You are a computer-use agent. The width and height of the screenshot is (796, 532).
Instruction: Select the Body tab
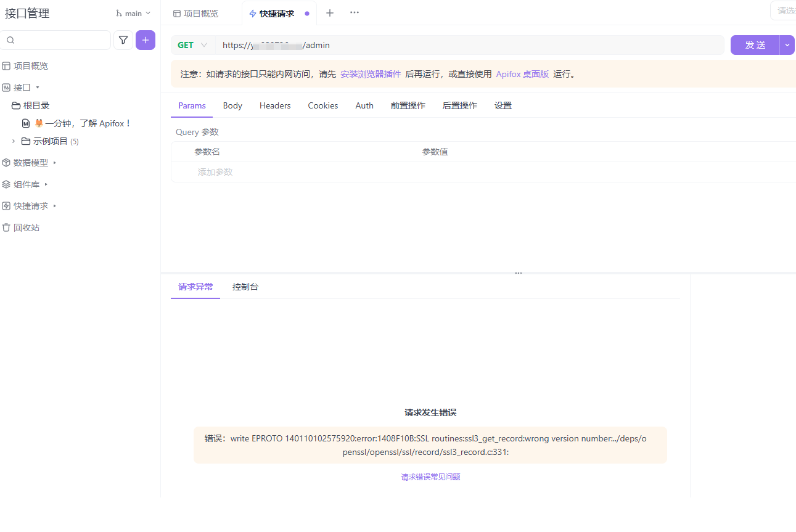pos(232,105)
